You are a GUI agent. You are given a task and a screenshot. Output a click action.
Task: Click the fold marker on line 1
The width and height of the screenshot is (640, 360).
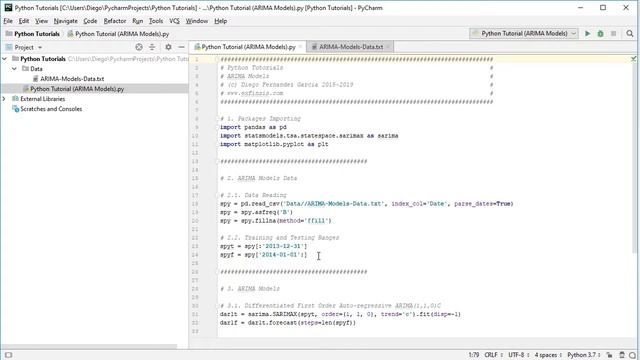(218, 59)
